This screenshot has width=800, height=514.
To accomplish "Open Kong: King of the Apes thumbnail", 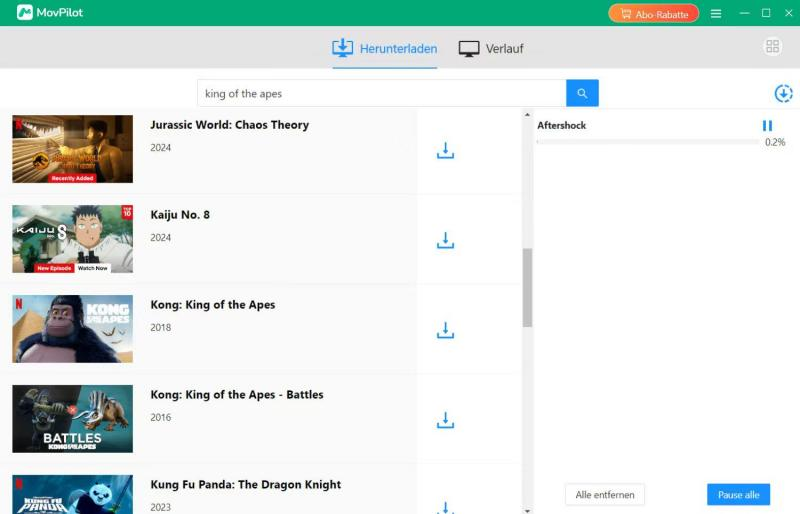I will [x=72, y=329].
